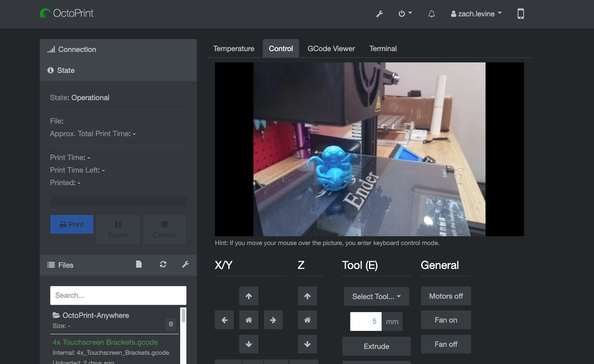Collapse the Connection panel header
This screenshot has width=594, height=364.
tap(77, 49)
